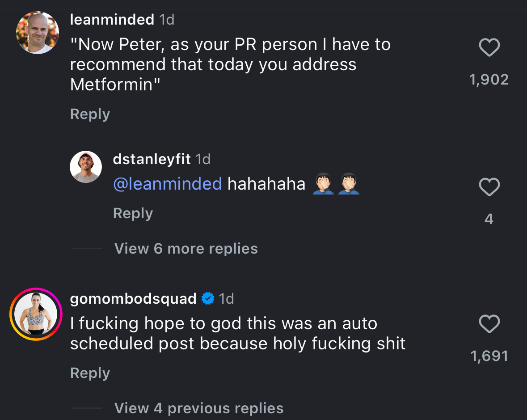
Task: Reply to gomombodsquad's auto scheduled post comment
Action: [90, 373]
